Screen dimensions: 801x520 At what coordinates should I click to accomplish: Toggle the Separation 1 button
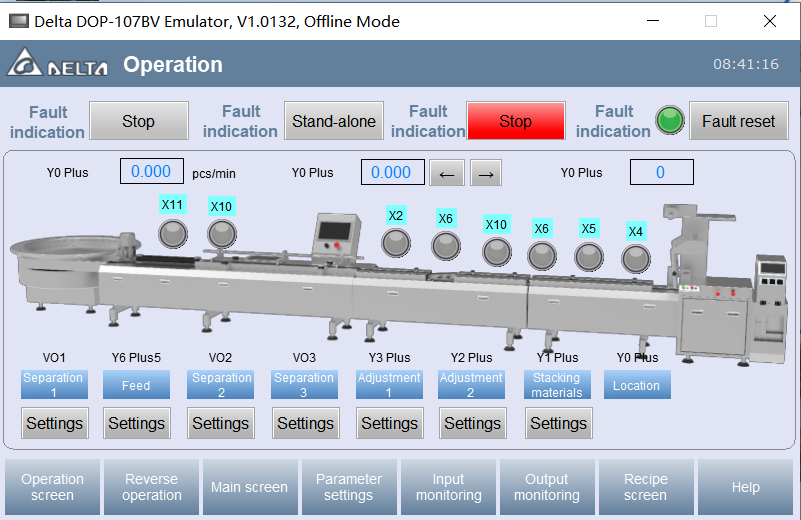tap(54, 385)
